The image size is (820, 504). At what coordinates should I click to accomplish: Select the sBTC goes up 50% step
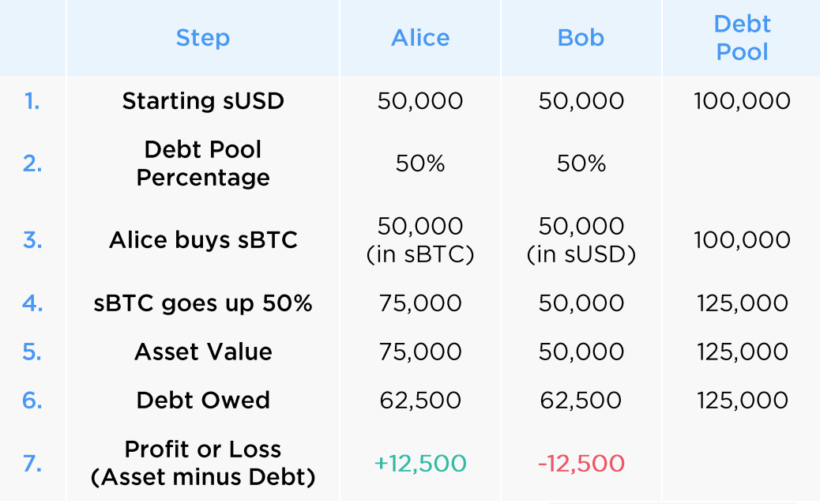point(203,303)
